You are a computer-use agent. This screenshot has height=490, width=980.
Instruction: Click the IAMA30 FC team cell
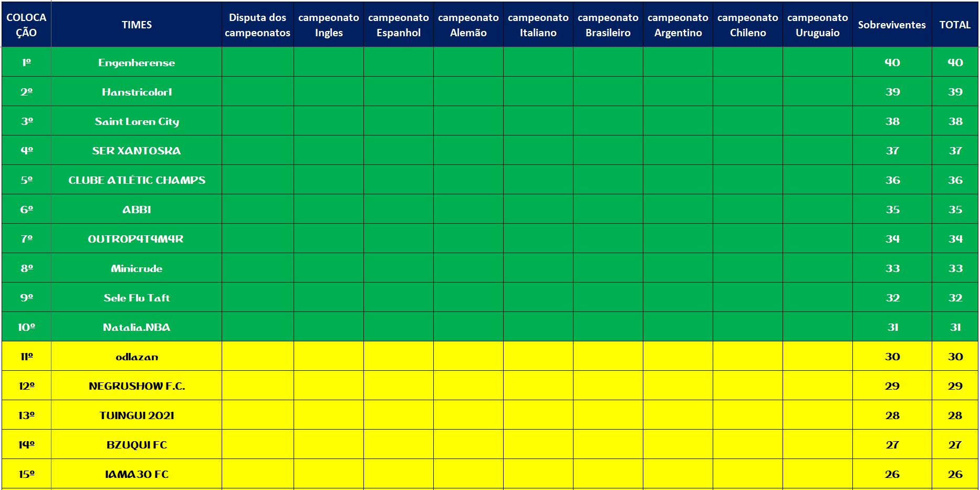[x=137, y=474]
